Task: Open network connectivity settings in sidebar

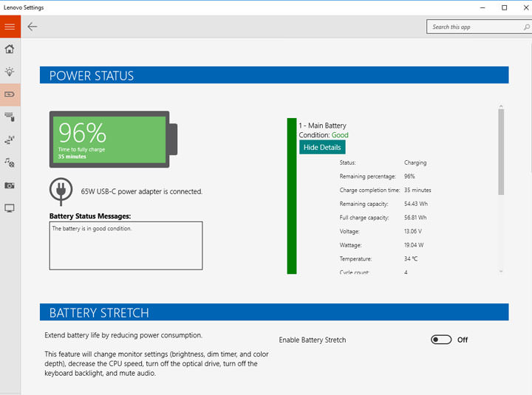Action: click(10, 140)
